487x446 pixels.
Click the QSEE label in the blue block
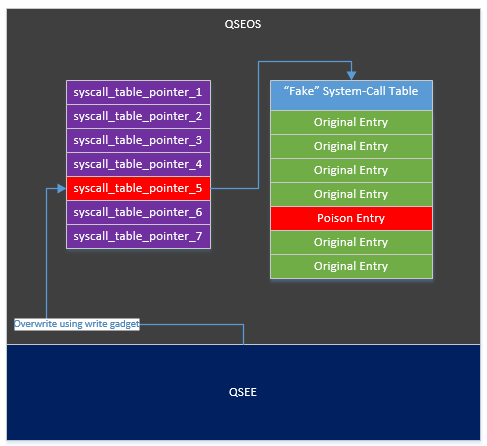243,392
